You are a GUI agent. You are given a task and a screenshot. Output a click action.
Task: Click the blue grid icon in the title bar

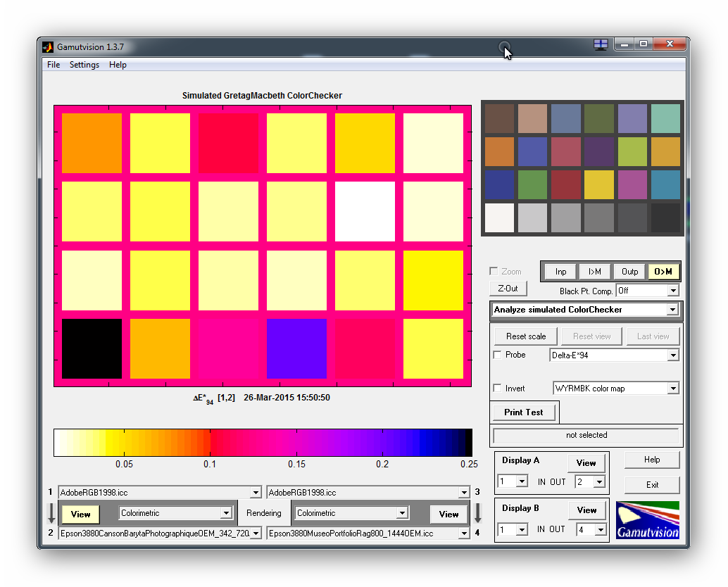coord(601,44)
